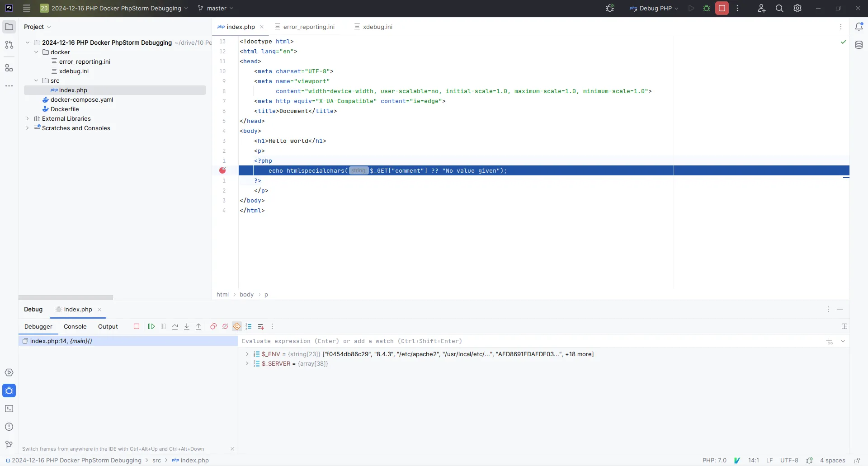Open the Terminal tool window
The height and width of the screenshot is (466, 868).
pyautogui.click(x=9, y=409)
